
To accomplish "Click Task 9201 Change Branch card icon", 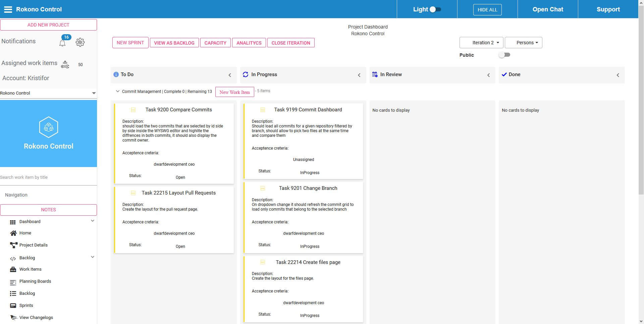I will coord(263,188).
